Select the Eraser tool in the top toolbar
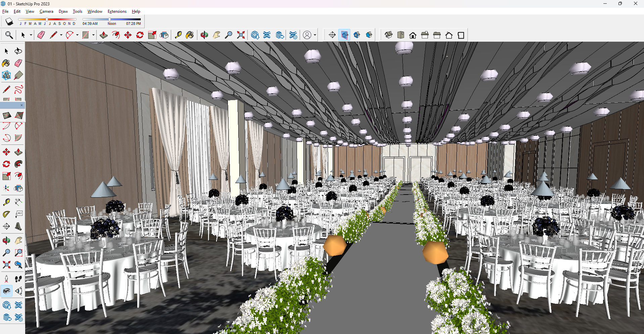 click(41, 35)
